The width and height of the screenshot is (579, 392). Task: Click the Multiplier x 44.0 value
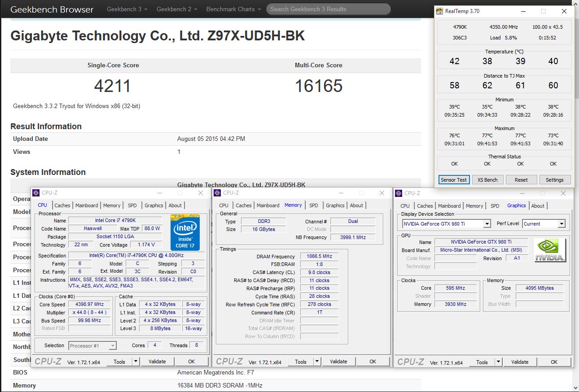(90, 313)
